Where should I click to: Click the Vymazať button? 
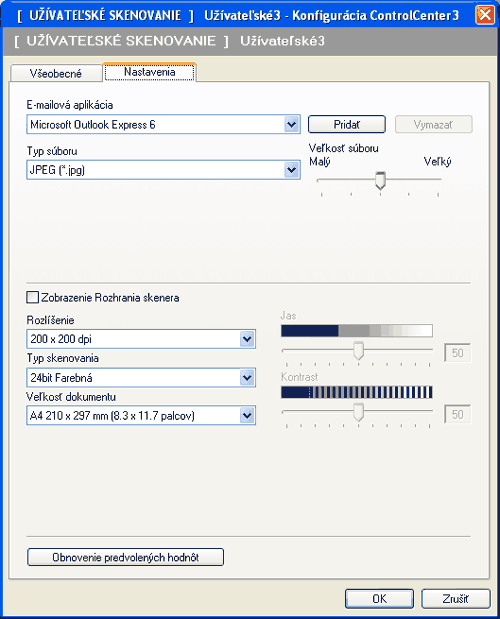coord(433,124)
